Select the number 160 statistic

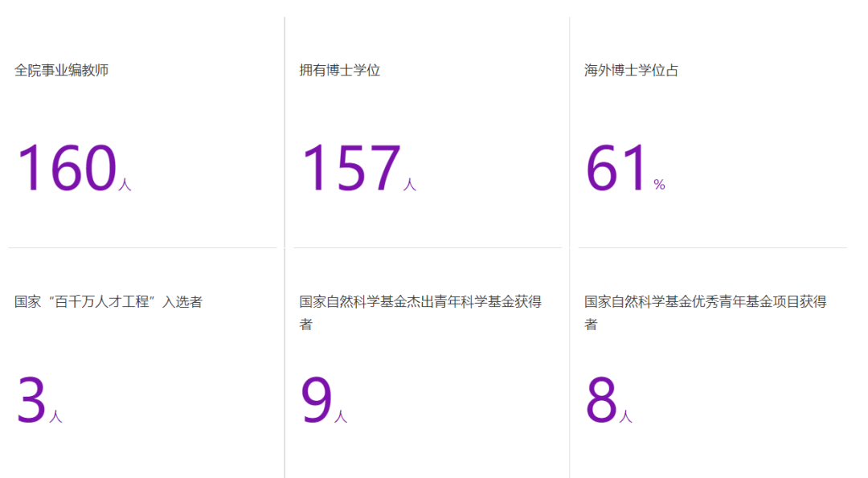pyautogui.click(x=66, y=169)
